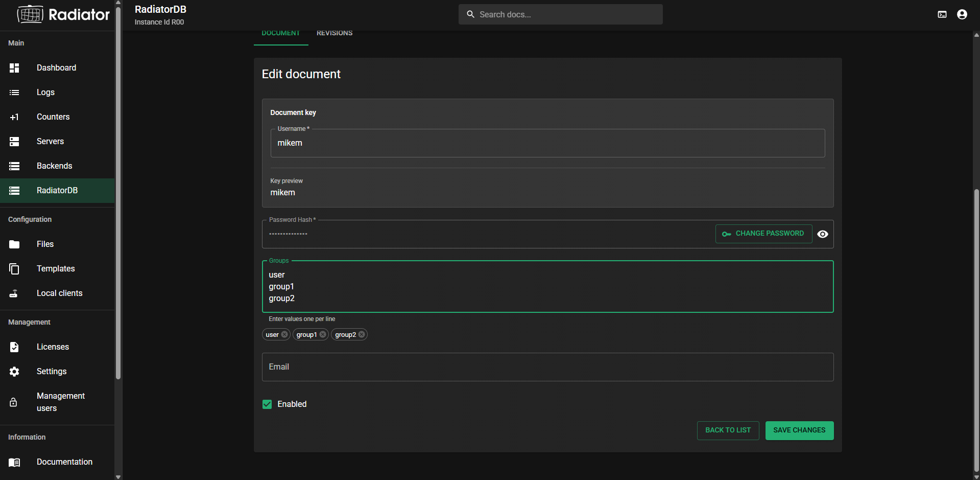Click 'Key preview' mikem value

coord(282,193)
